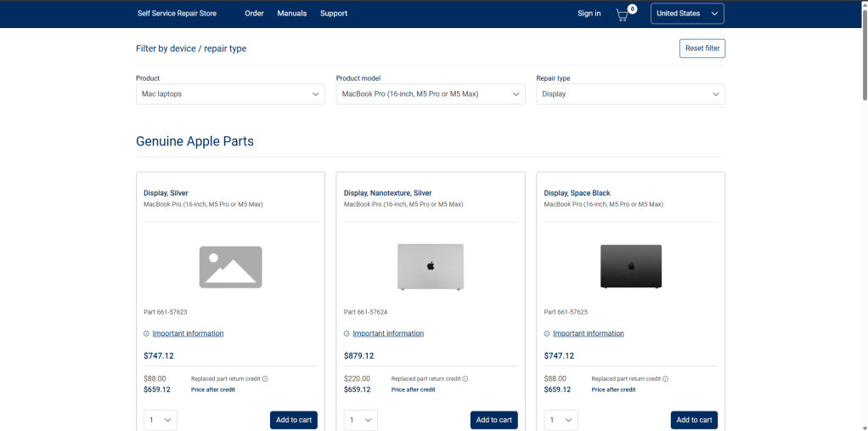Image resolution: width=868 pixels, height=431 pixels.
Task: Click return credit info icon on Nanotexture card
Action: click(465, 379)
